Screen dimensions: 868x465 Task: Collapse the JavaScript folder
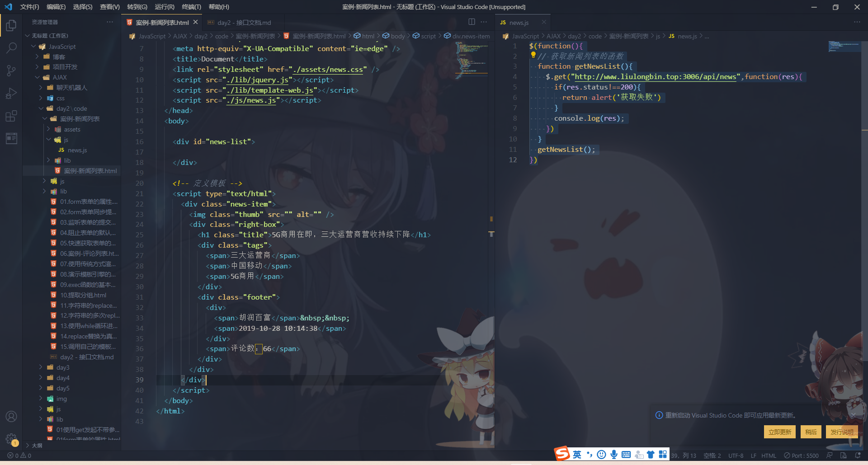click(x=72, y=47)
